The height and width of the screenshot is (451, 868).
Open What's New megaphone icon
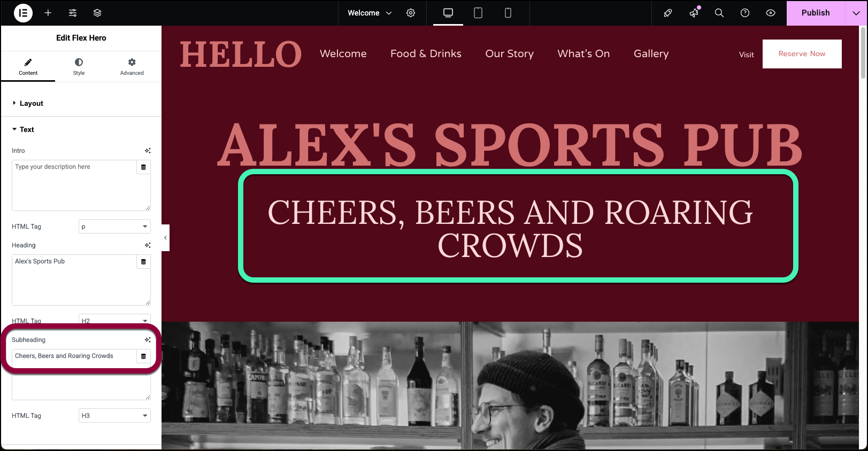coord(694,13)
